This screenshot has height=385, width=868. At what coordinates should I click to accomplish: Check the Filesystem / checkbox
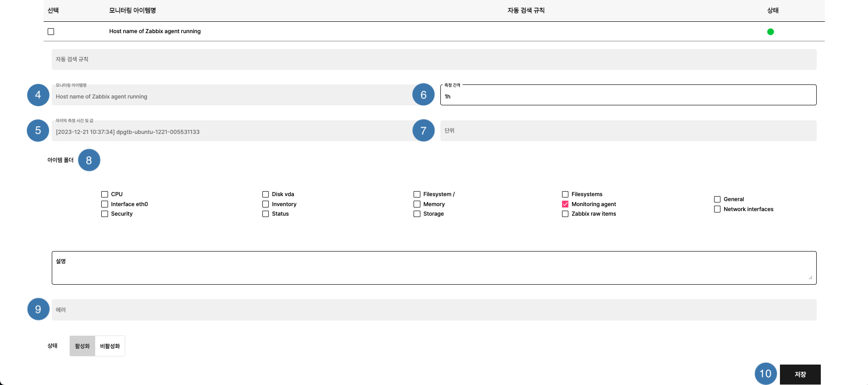[x=417, y=194]
